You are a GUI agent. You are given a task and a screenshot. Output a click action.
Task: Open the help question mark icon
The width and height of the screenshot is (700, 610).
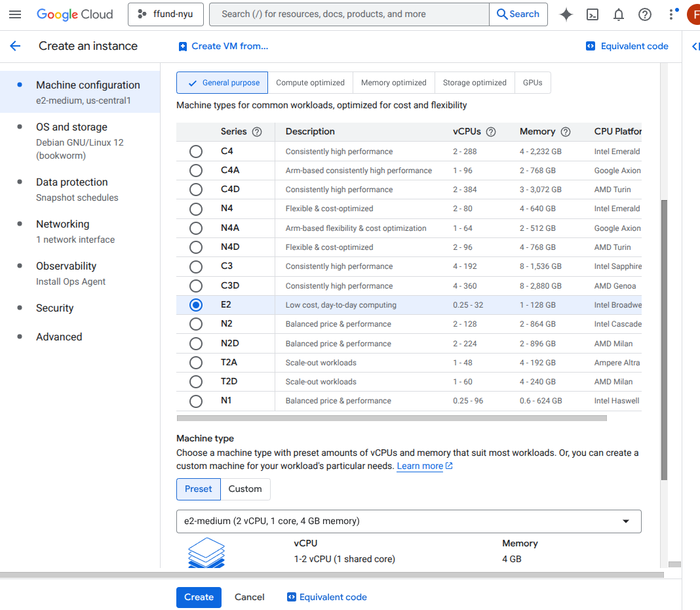point(645,14)
